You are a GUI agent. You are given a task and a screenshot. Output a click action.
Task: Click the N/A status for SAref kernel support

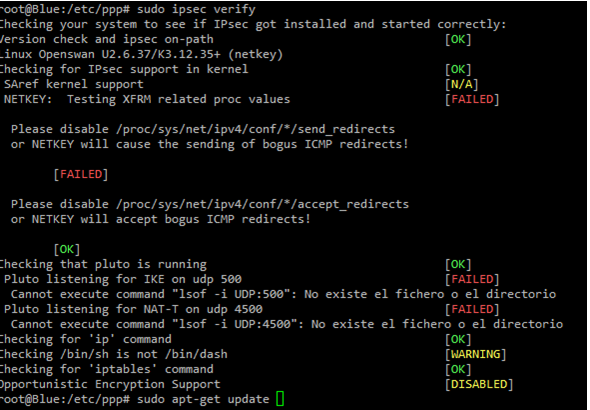tap(461, 84)
